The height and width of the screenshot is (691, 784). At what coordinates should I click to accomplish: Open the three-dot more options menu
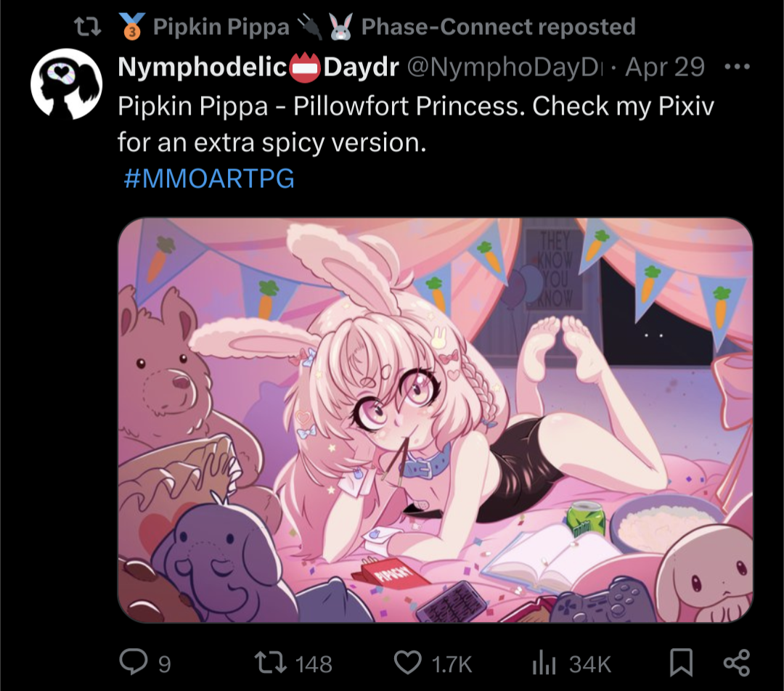click(738, 67)
